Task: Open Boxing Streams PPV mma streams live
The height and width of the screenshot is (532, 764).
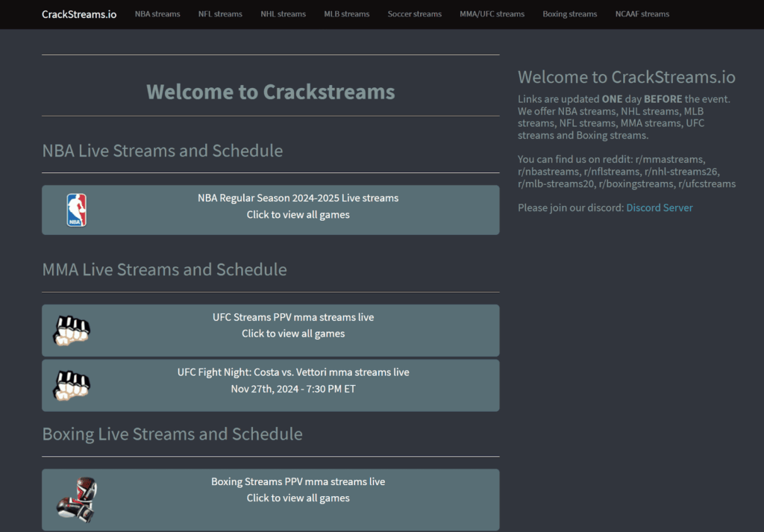Action: 270,500
